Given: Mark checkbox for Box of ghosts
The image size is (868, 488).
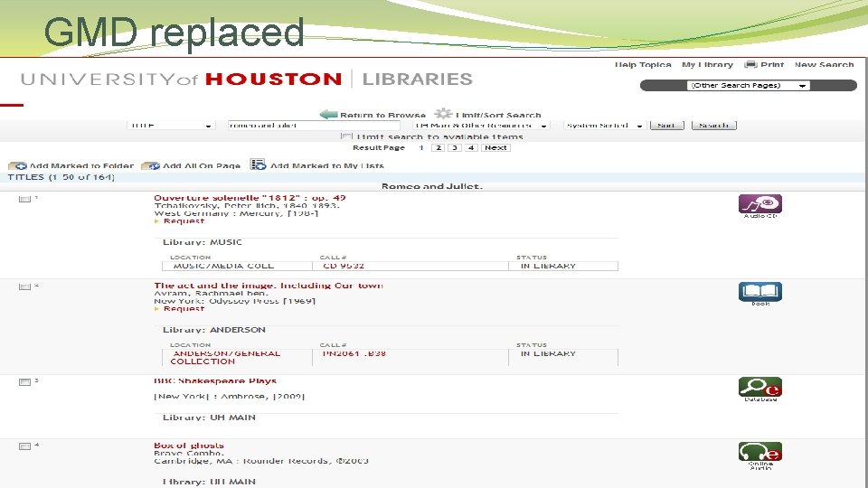Looking at the screenshot, I should 24,446.
